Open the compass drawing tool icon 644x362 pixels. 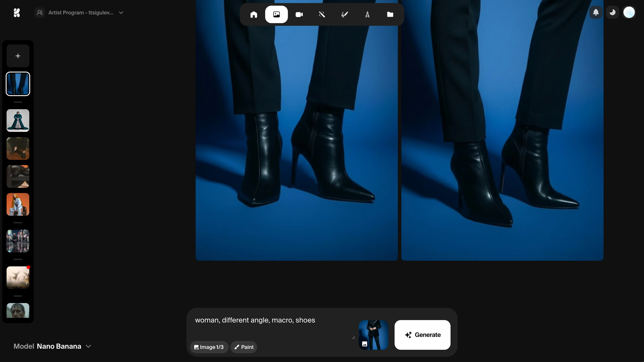[x=367, y=14]
